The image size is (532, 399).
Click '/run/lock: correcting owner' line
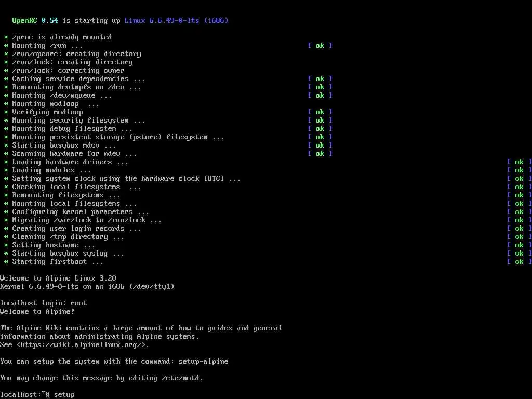[x=68, y=71]
